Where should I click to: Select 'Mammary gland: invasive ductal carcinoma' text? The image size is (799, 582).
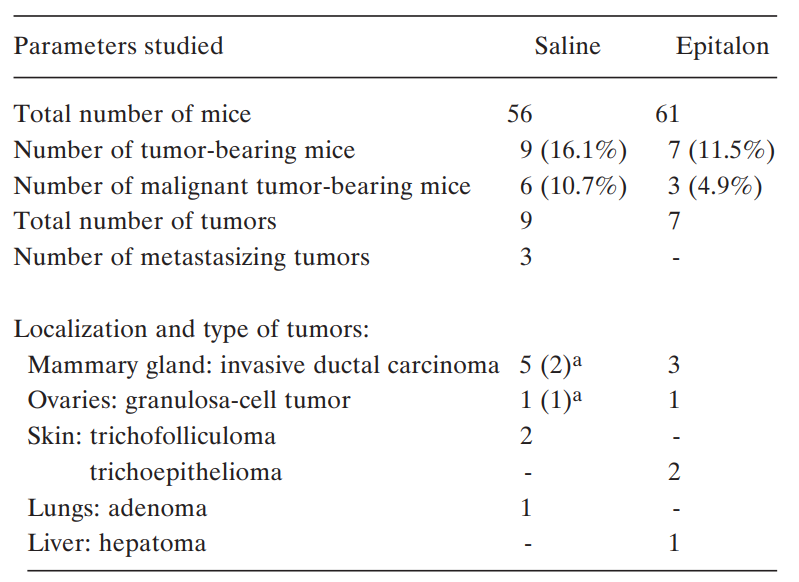(263, 365)
